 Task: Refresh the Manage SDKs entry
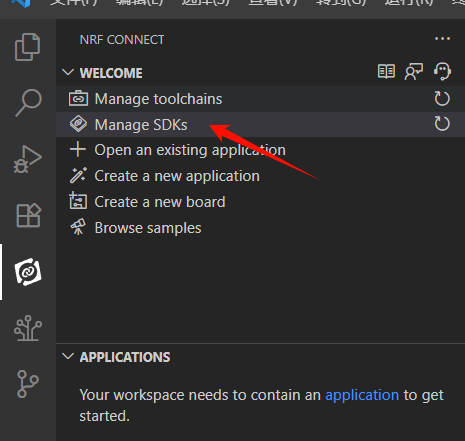click(442, 124)
